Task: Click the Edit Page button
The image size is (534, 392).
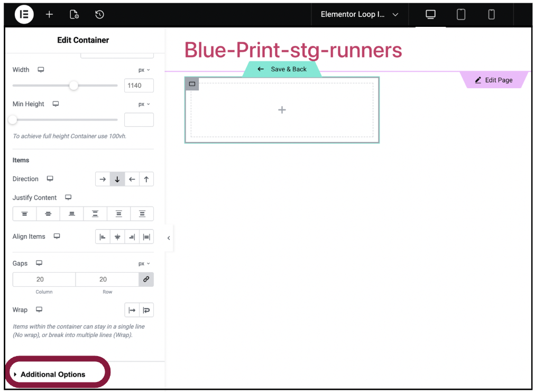Action: point(494,80)
